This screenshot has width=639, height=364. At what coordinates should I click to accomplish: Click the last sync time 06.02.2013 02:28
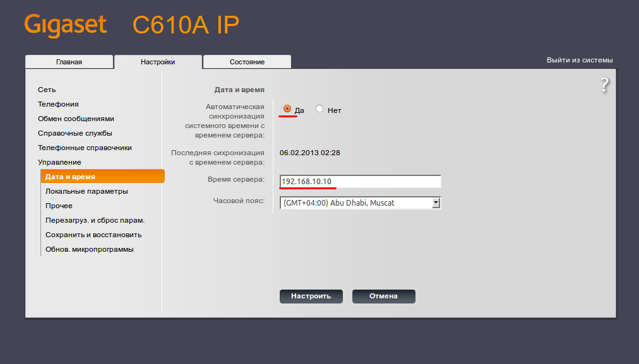tap(310, 153)
